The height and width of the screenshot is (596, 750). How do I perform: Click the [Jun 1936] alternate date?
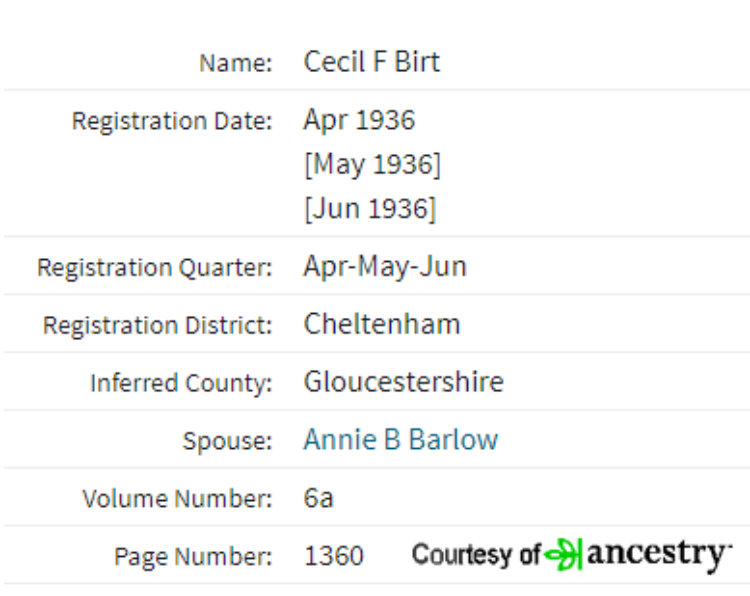point(370,209)
